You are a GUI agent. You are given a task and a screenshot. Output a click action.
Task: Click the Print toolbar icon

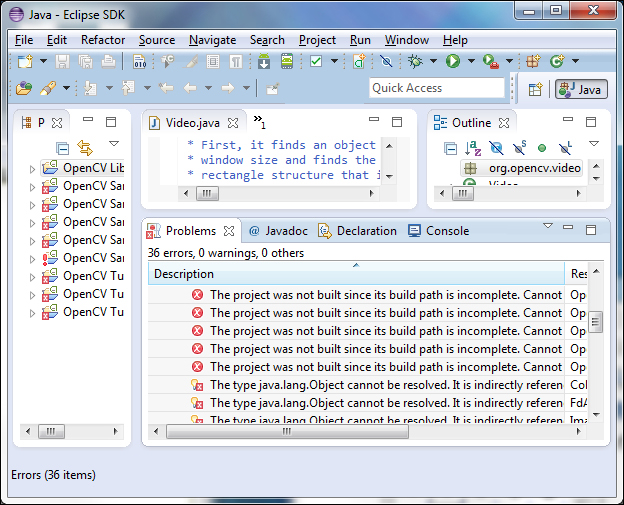pos(108,62)
